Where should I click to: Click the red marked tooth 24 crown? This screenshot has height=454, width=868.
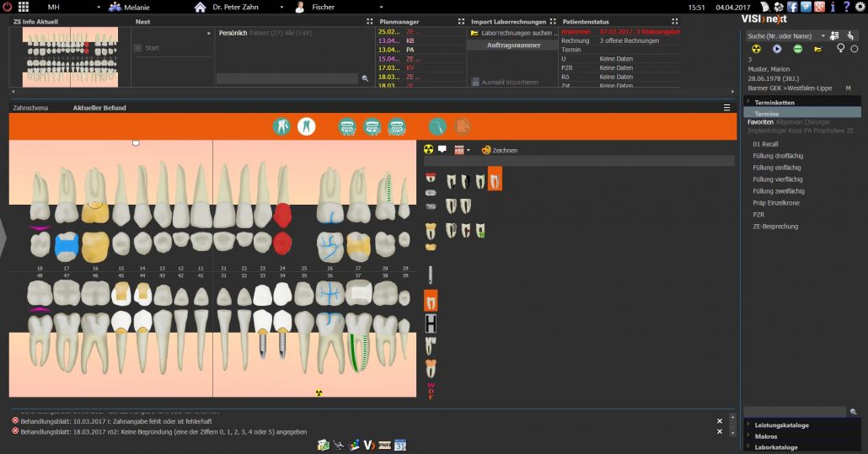coord(282,215)
